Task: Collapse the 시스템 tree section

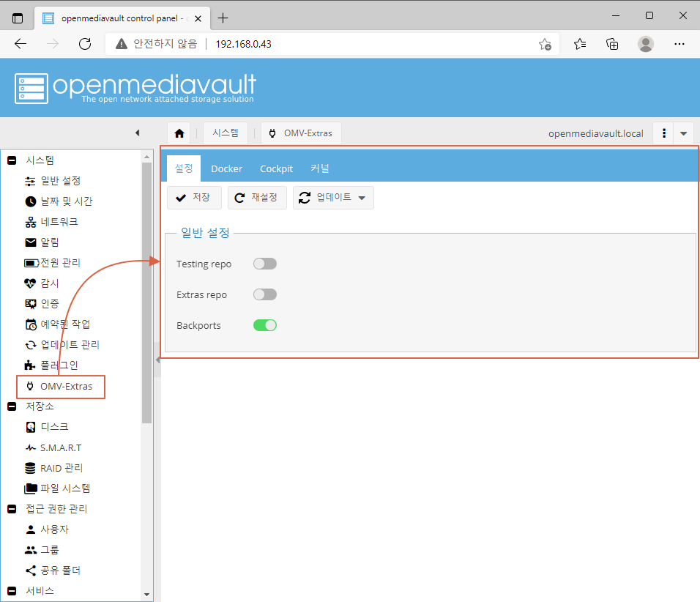Action: [x=12, y=160]
